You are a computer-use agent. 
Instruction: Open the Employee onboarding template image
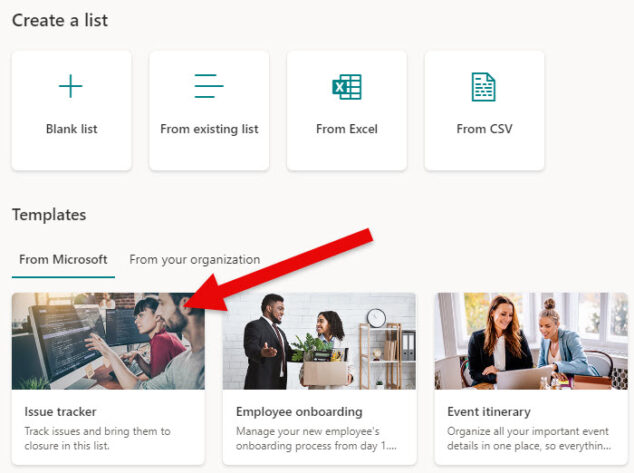coord(319,341)
